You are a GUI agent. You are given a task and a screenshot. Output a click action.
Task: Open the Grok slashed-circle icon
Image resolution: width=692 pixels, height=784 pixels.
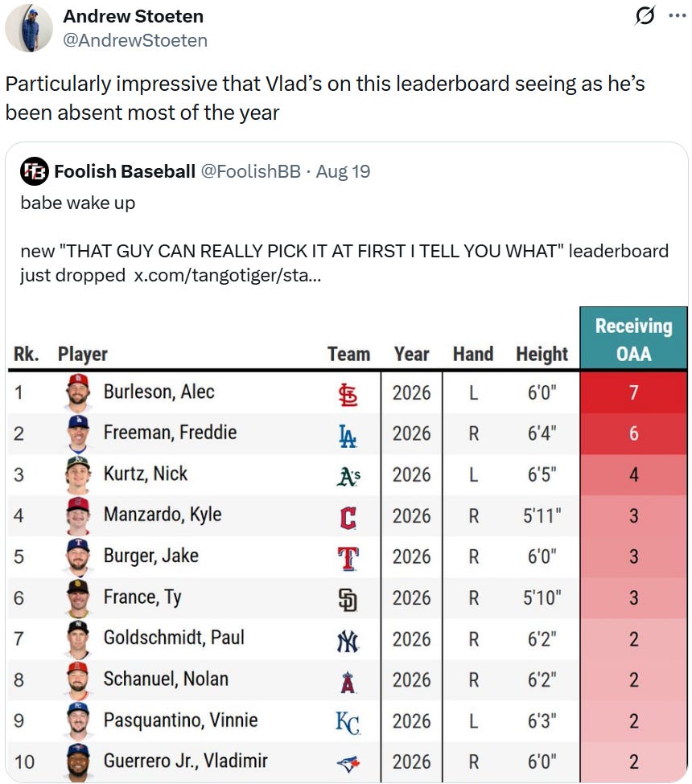click(645, 15)
